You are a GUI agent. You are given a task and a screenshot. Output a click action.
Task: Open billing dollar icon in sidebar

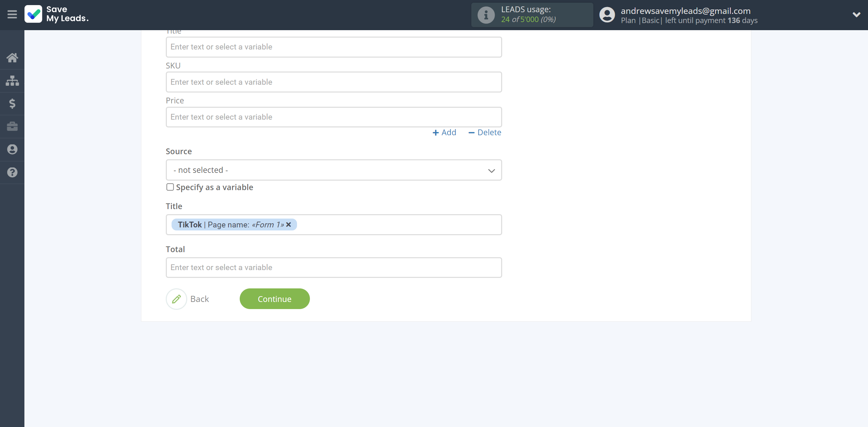pos(12,103)
